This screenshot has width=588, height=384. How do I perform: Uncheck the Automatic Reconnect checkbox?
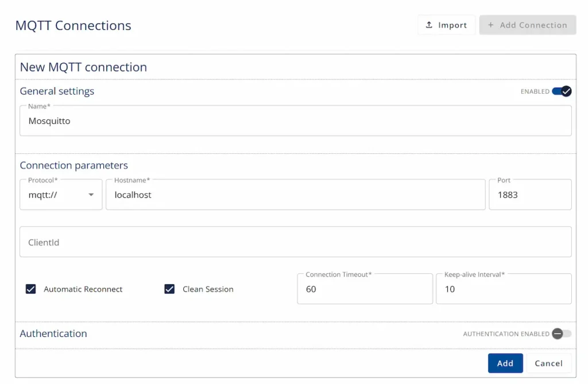coord(31,289)
